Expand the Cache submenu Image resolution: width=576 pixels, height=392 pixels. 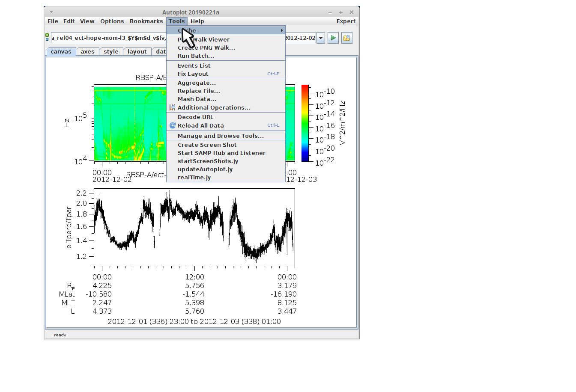click(226, 30)
